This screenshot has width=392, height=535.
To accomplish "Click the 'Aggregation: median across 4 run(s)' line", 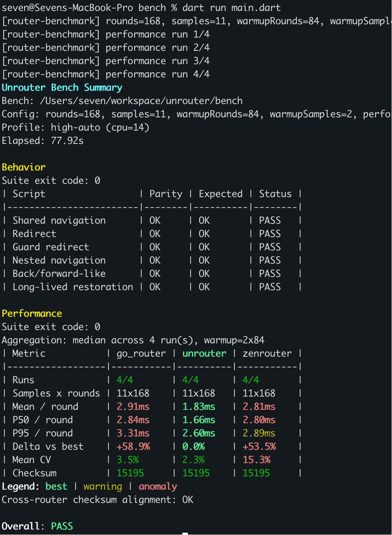I will (x=133, y=340).
